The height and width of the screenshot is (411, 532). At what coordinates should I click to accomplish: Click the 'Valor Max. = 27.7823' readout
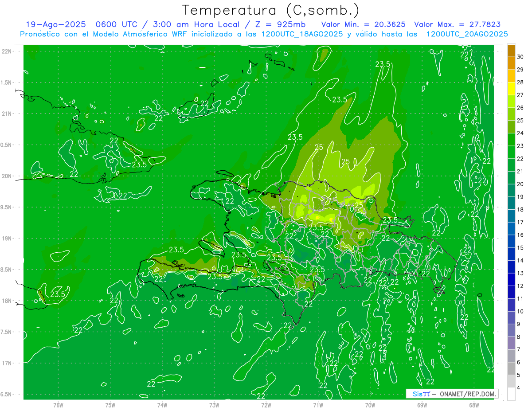pos(458,24)
